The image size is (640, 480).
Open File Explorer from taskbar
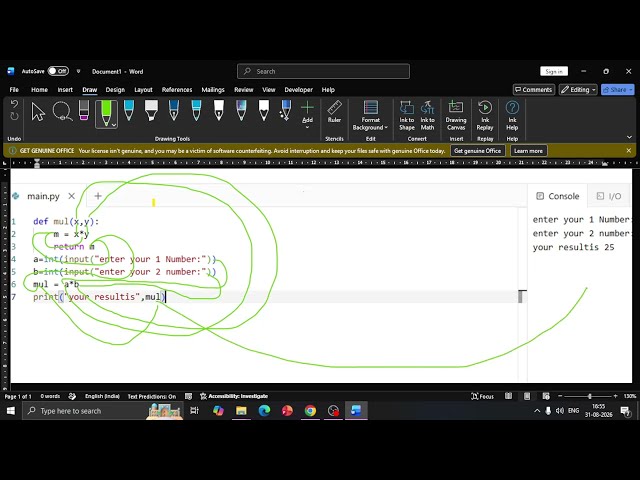tap(241, 411)
